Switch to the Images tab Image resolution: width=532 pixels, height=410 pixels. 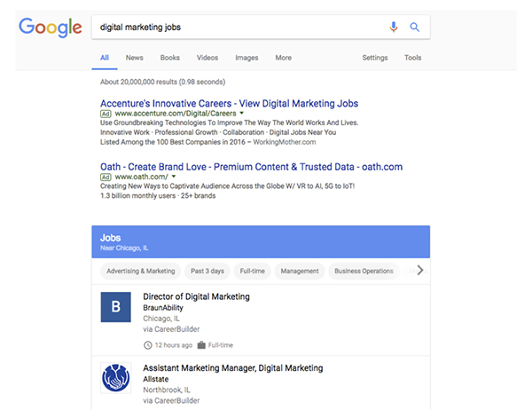pos(246,58)
